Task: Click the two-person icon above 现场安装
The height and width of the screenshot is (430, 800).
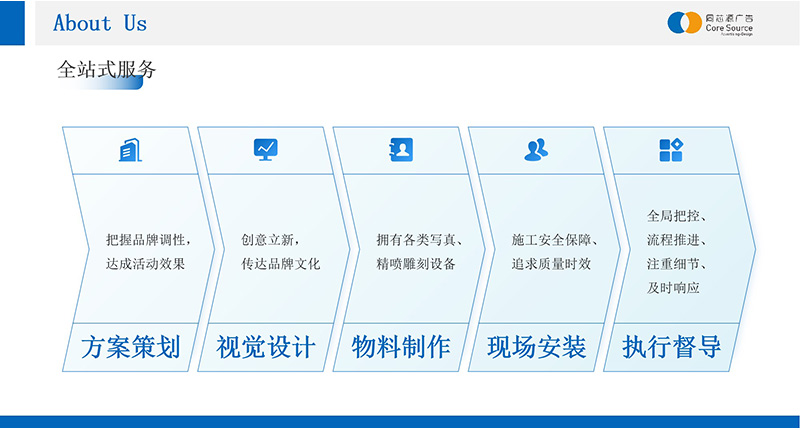Action: click(x=536, y=150)
